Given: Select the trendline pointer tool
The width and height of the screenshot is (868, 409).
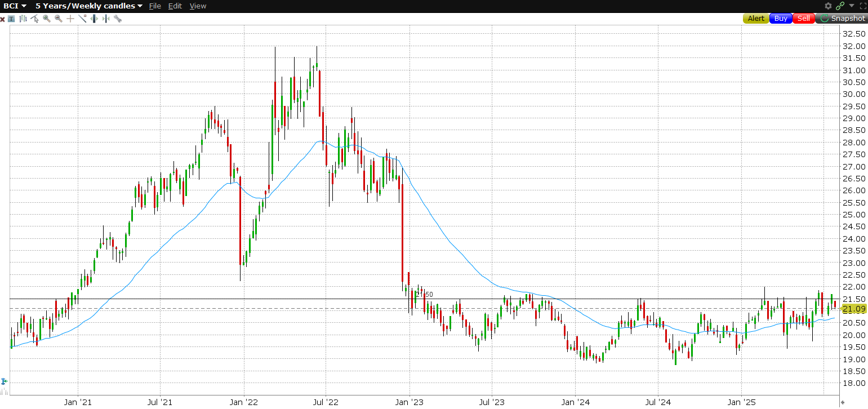Looking at the screenshot, I should click(35, 19).
